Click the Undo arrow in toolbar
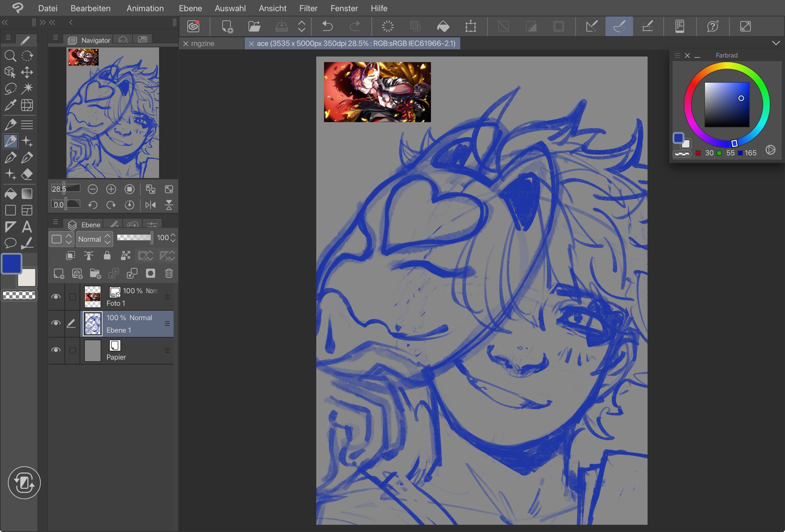785x532 pixels. [327, 26]
